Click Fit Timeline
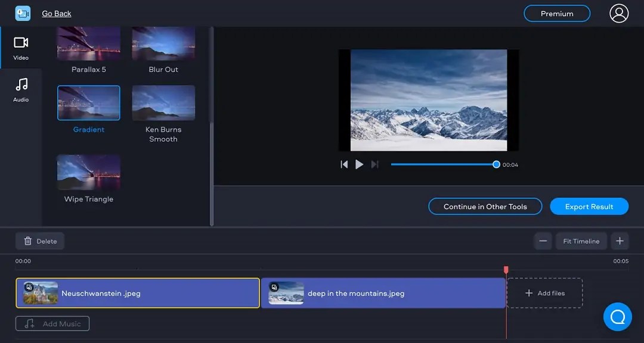Screen dimensions: 644x343 pos(581,241)
